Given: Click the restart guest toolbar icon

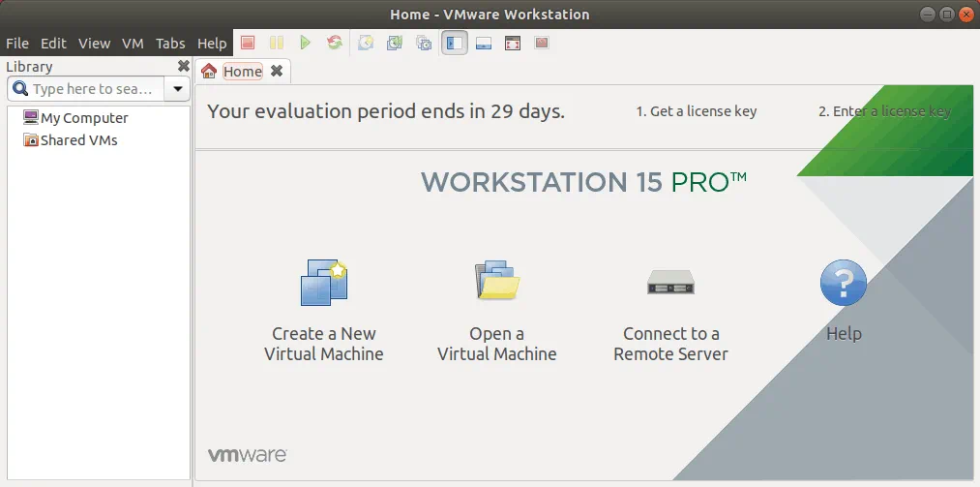Looking at the screenshot, I should [x=335, y=43].
